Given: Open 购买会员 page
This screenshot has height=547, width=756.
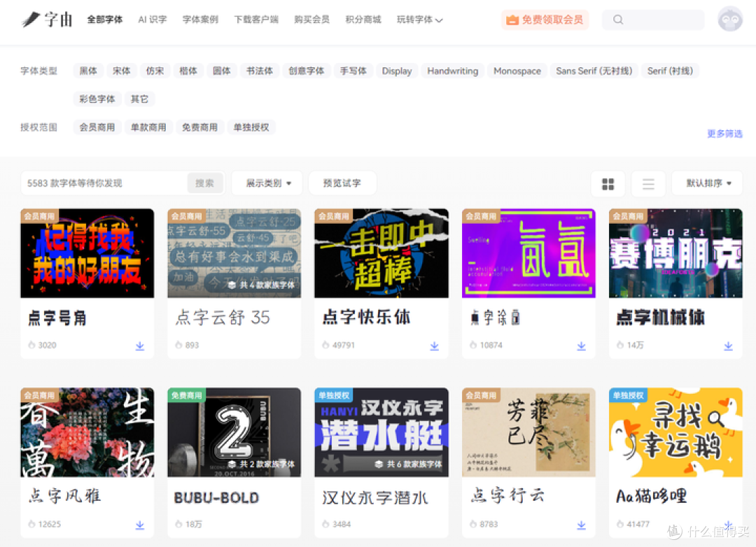Looking at the screenshot, I should 312,20.
